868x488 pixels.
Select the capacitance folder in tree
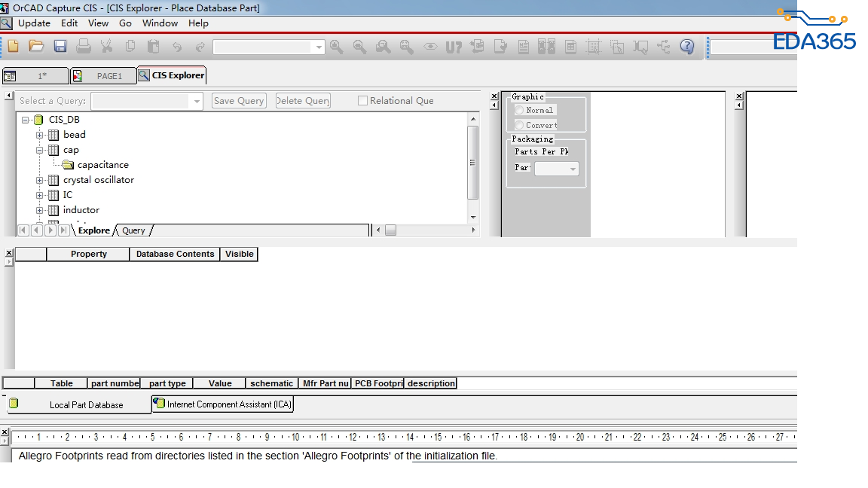coord(103,165)
